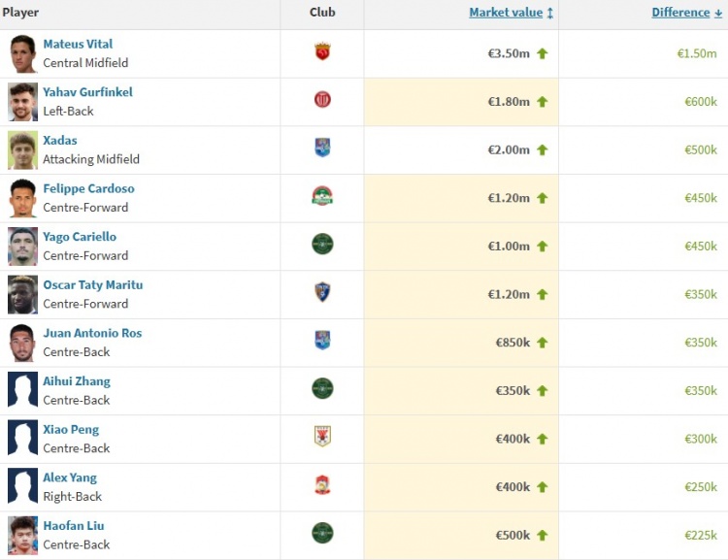The width and height of the screenshot is (728, 560).
Task: Click the club crest beside Xadas
Action: [322, 148]
